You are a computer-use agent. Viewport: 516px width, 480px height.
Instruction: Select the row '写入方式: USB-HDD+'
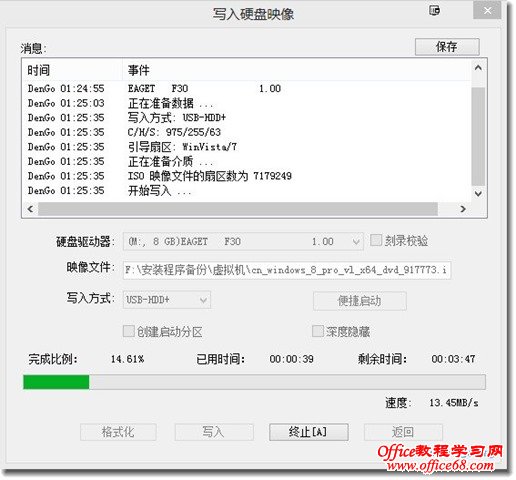[x=247, y=118]
